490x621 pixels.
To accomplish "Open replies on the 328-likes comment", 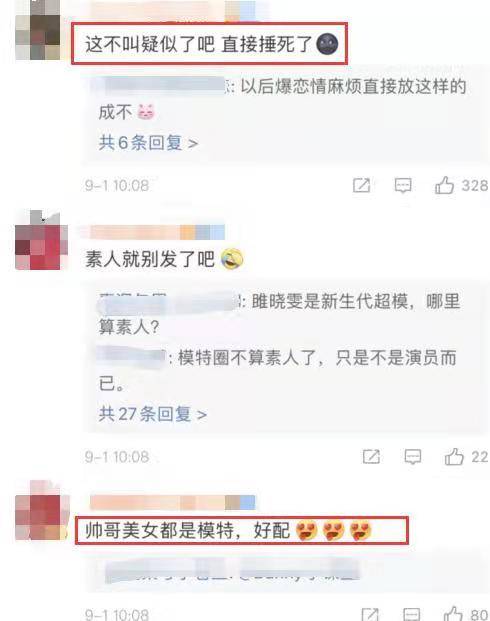I will (403, 185).
